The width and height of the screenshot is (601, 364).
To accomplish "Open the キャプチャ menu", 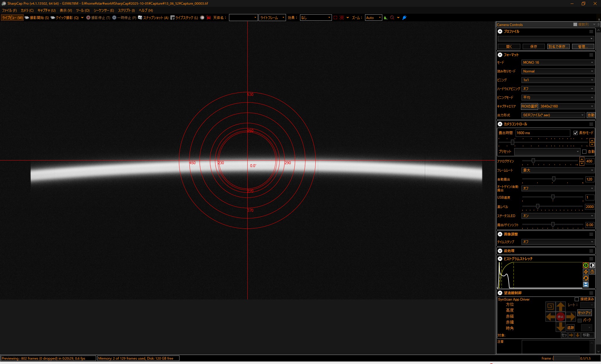I will (x=46, y=10).
